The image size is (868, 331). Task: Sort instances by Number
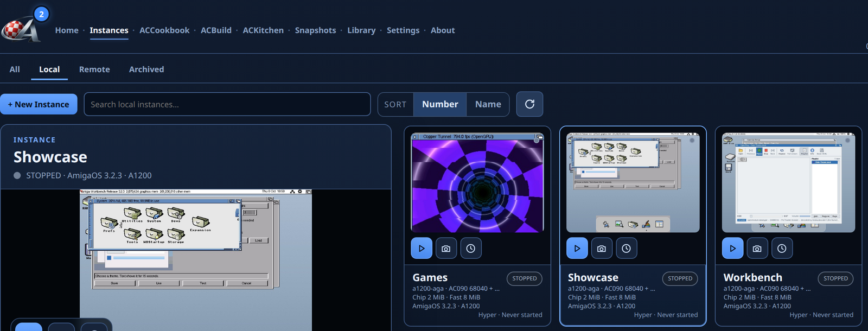pyautogui.click(x=440, y=104)
